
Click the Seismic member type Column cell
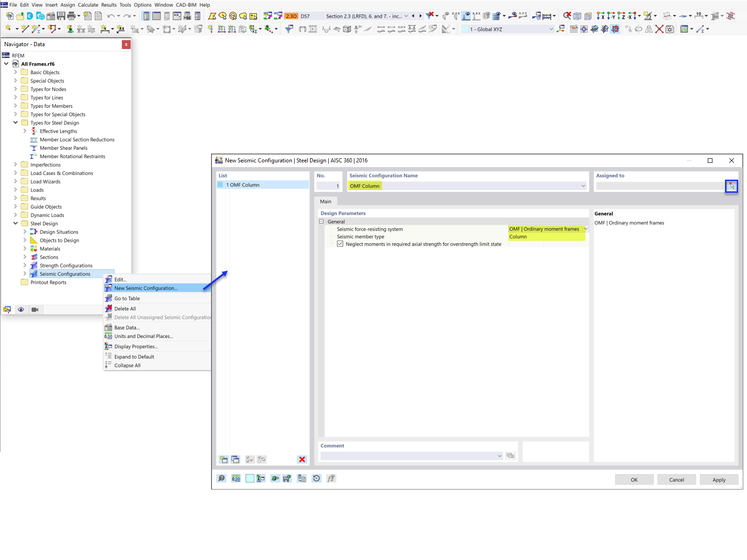click(547, 237)
